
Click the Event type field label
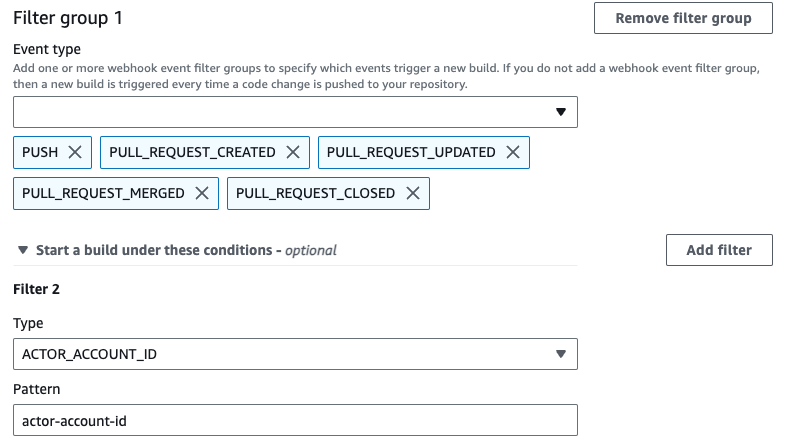(x=47, y=48)
